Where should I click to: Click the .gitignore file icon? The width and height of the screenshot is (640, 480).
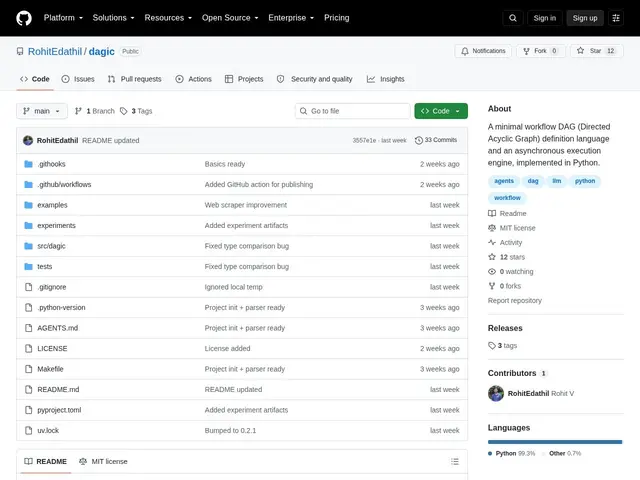[x=28, y=287]
